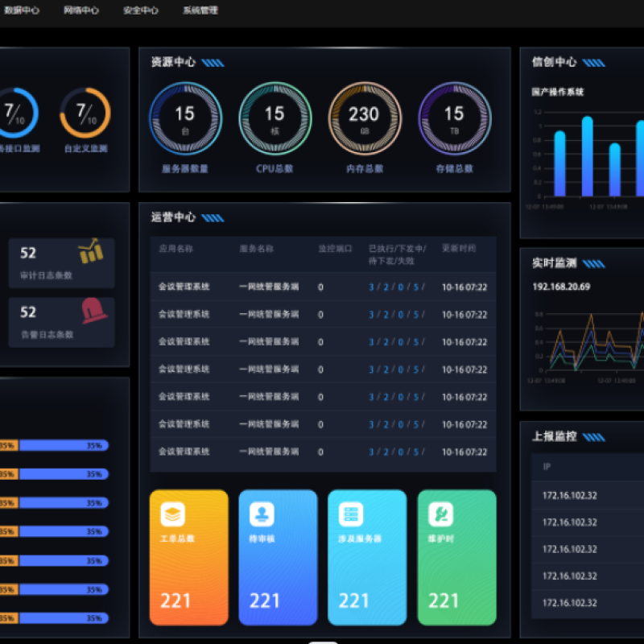Click the 工单总数 stack icon

173,514
